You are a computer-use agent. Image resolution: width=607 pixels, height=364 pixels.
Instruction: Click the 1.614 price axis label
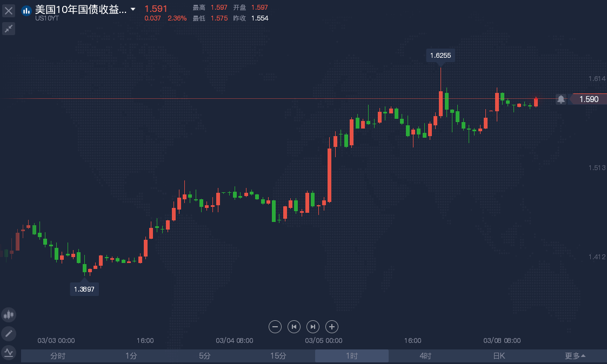[x=597, y=78]
